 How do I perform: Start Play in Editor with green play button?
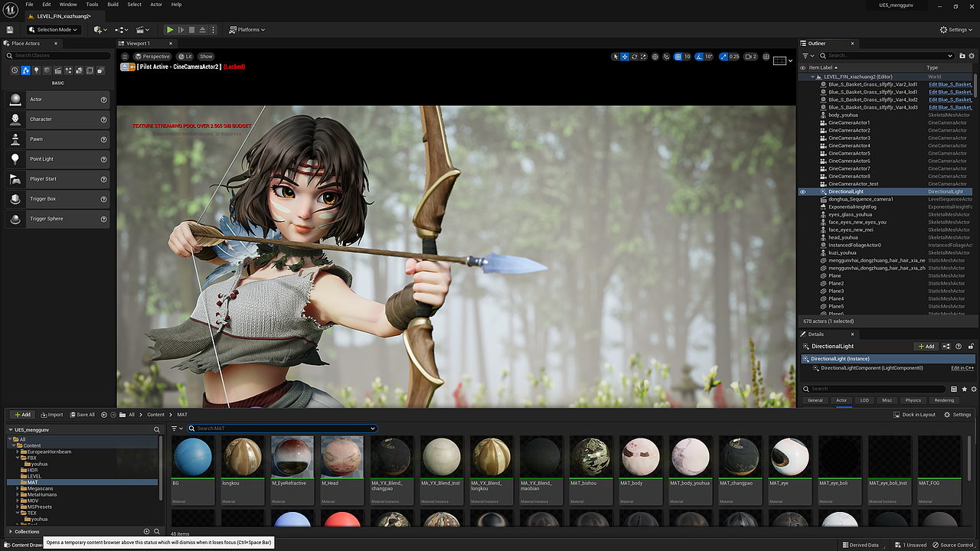170,30
